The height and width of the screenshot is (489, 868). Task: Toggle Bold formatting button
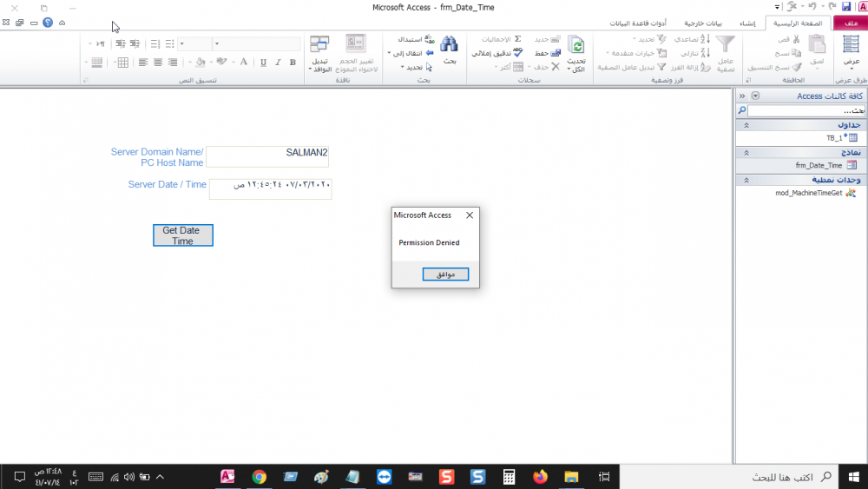[x=293, y=62]
